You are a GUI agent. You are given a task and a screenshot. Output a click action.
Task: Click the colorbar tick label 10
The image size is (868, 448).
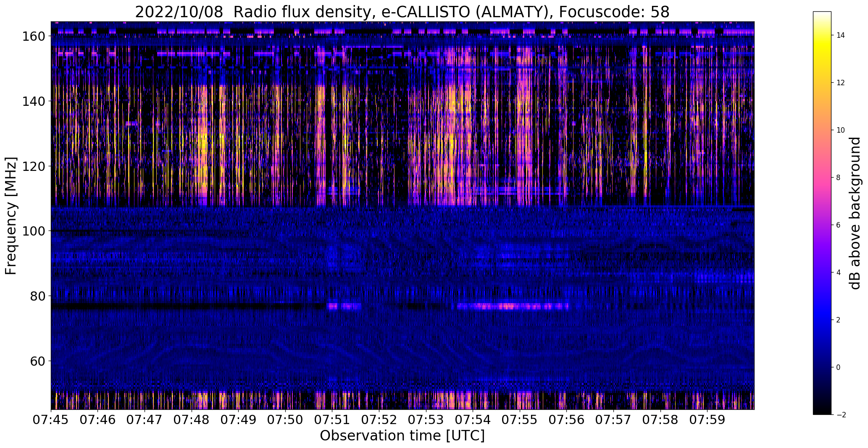click(840, 130)
